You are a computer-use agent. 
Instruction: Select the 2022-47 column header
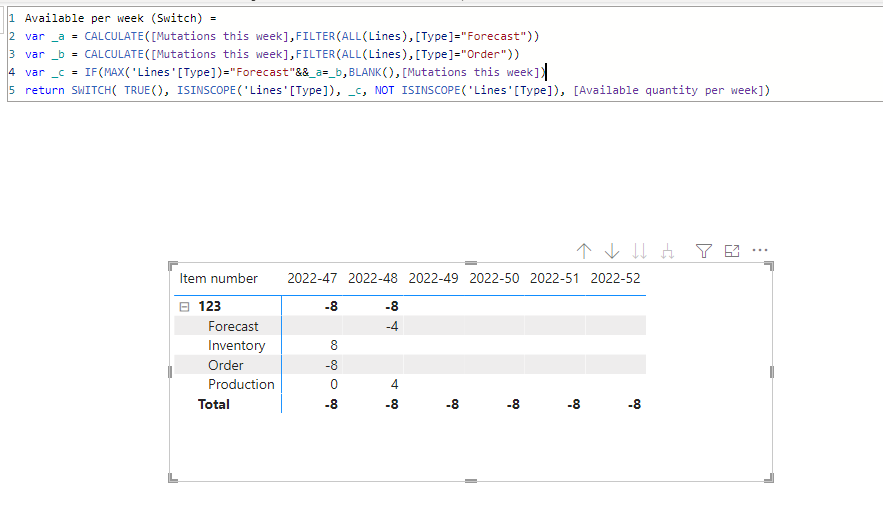(x=312, y=279)
